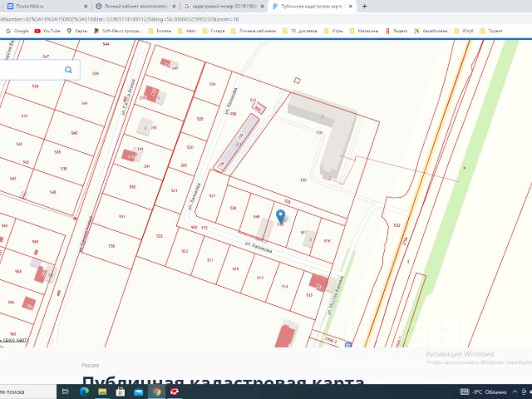Click the Windows taskbar search box
Viewport: 532px width, 399px height.
pyautogui.click(x=27, y=392)
